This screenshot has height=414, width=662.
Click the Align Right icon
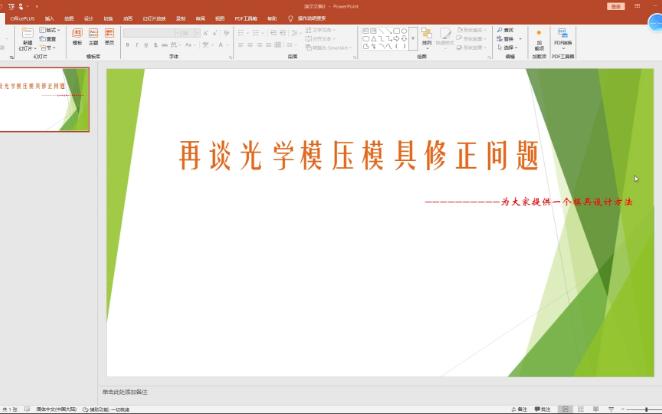coord(259,45)
